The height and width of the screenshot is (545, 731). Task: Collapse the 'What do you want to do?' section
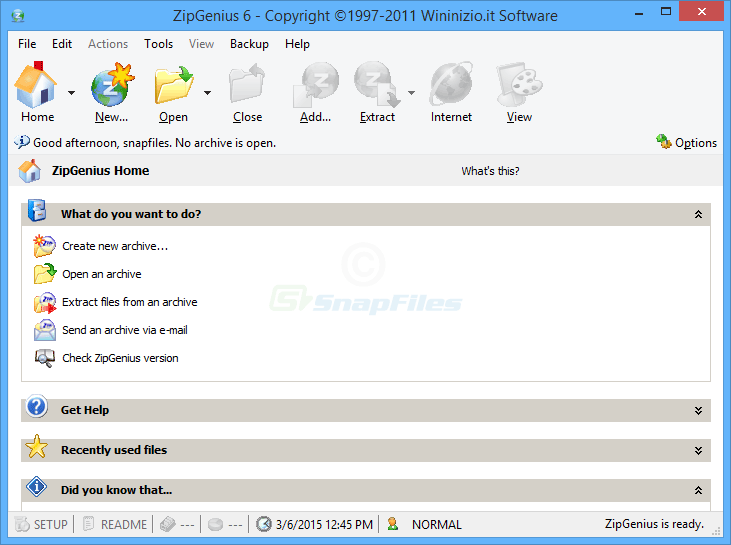pos(698,214)
